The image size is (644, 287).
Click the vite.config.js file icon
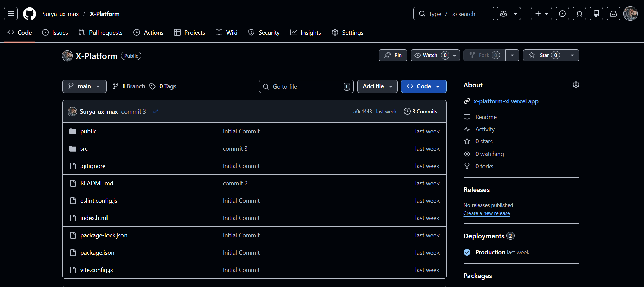[x=73, y=270]
